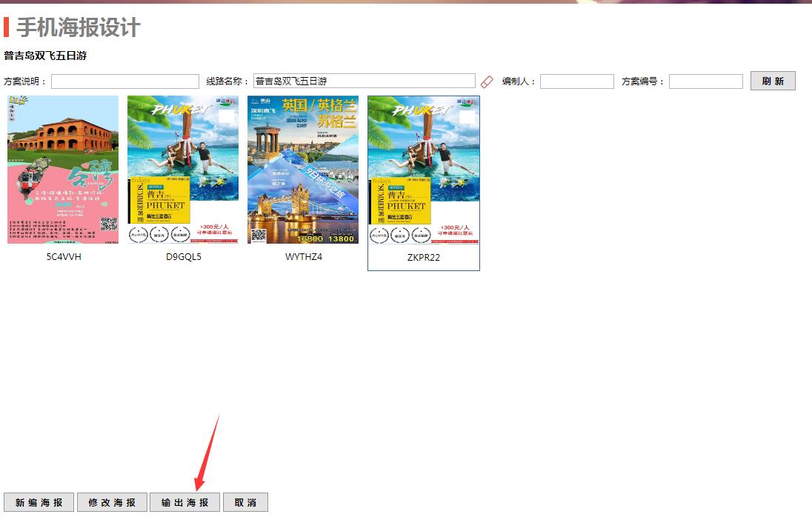Click the bold 普吉岛双飞五日游 subtitle
This screenshot has width=812, height=517.
coord(45,56)
